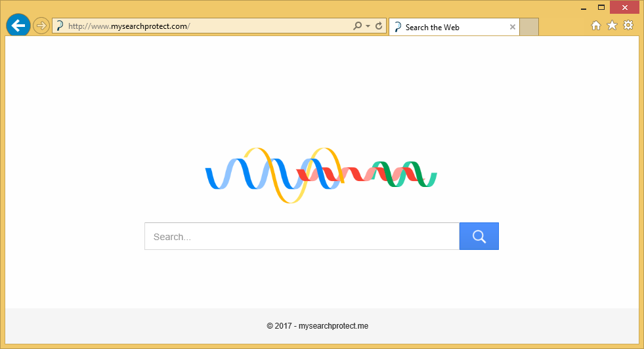Open the Tools gear menu
The height and width of the screenshot is (349, 644).
click(628, 26)
